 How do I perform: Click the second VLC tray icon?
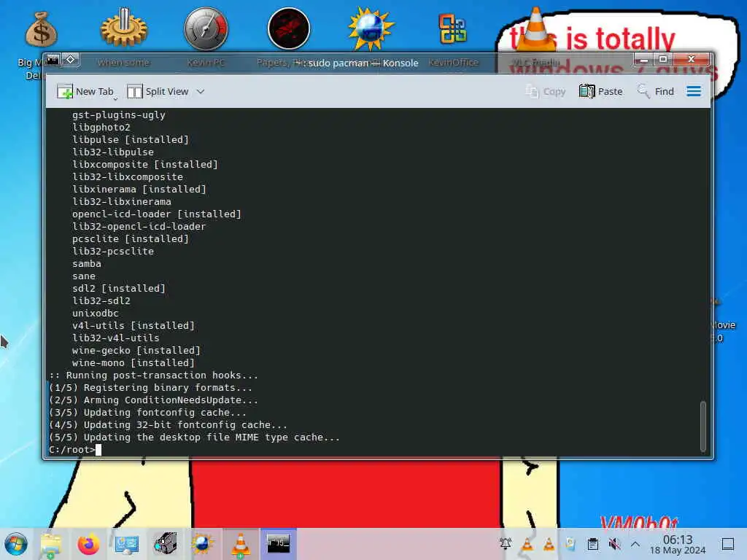point(549,544)
